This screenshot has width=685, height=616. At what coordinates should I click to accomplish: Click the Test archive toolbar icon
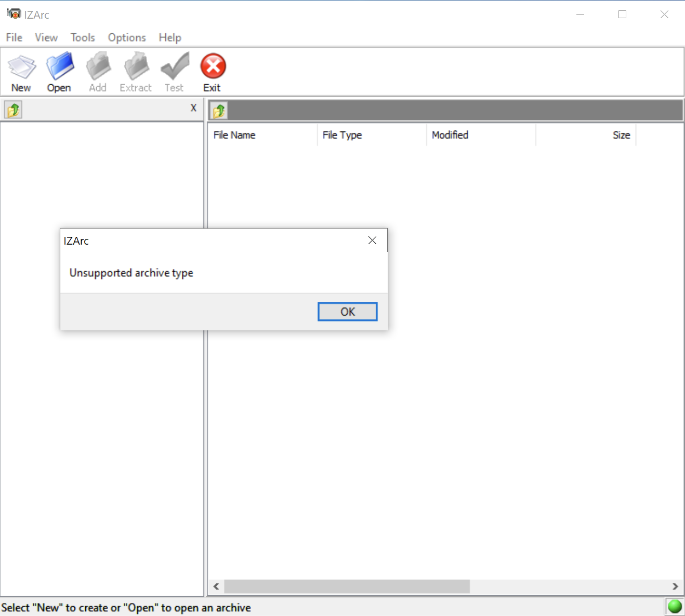(175, 66)
